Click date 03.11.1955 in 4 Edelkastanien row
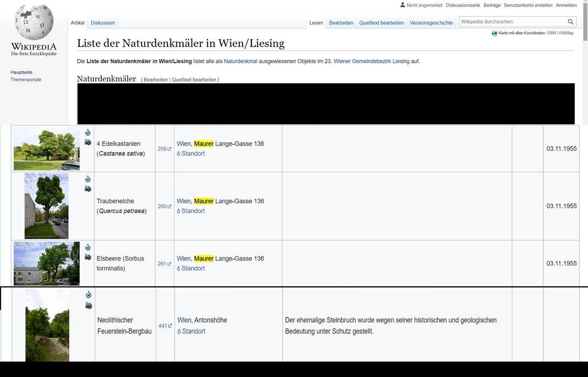Viewport: 588px width, 377px height. 561,149
